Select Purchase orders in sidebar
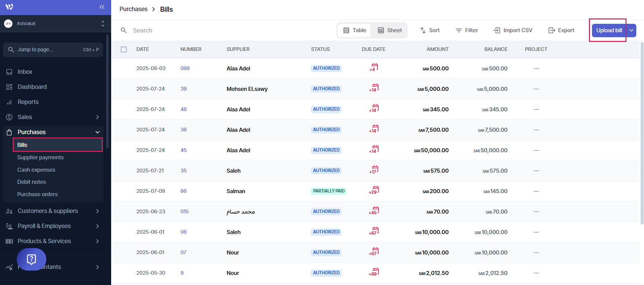 37,194
